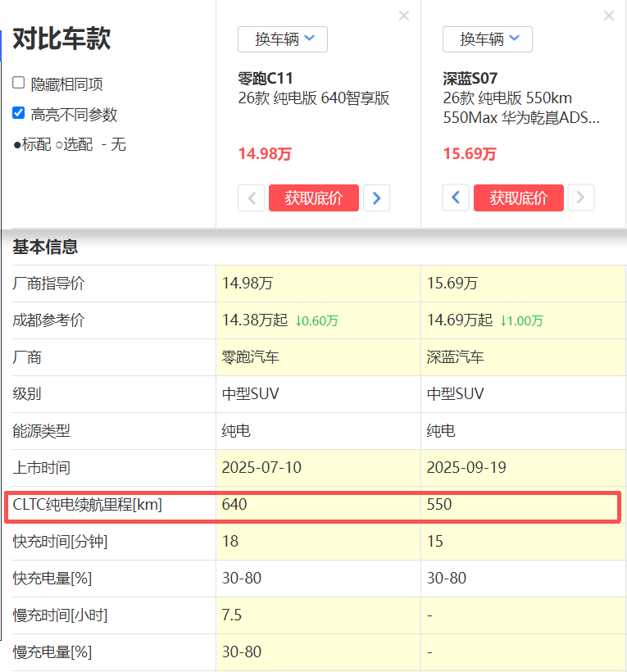Click 获取底价 button for 深蓝S07

(519, 198)
